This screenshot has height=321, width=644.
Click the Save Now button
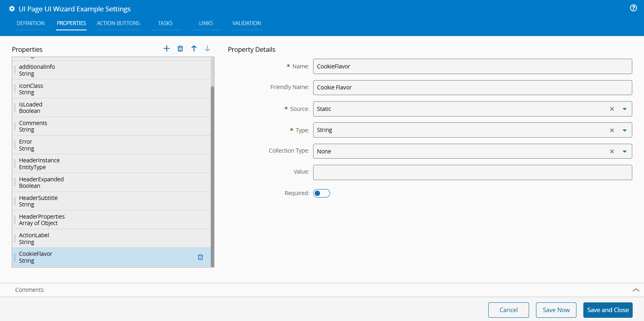[556, 310]
